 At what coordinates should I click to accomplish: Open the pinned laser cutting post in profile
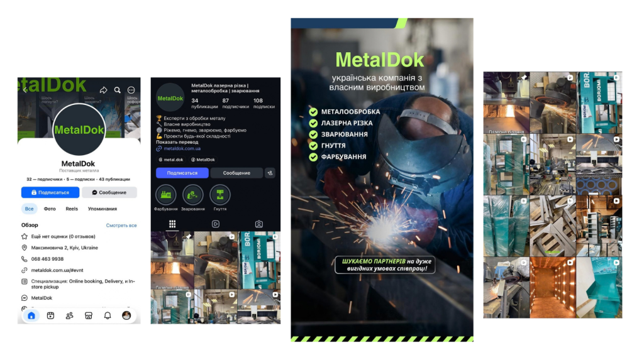[172, 260]
